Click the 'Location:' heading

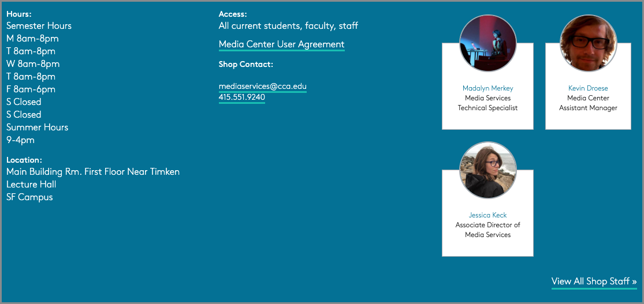pyautogui.click(x=24, y=160)
